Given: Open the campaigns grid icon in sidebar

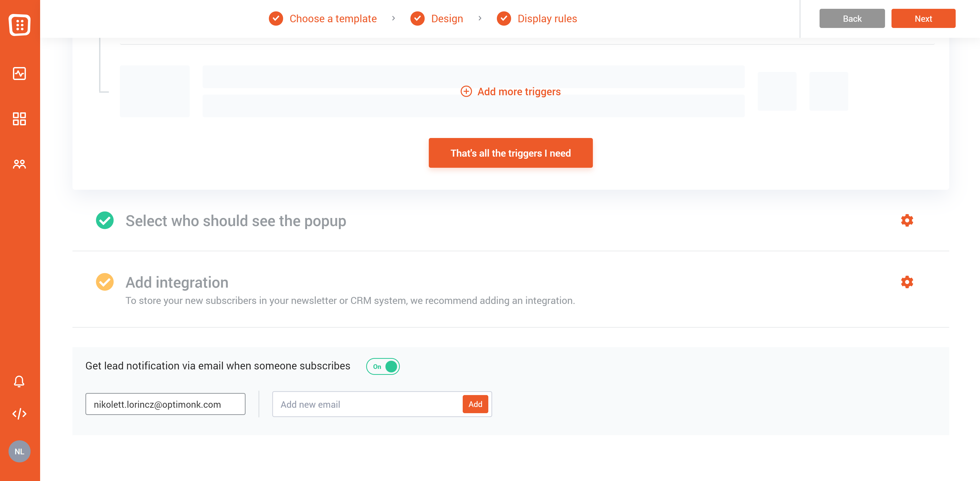Looking at the screenshot, I should click(19, 119).
